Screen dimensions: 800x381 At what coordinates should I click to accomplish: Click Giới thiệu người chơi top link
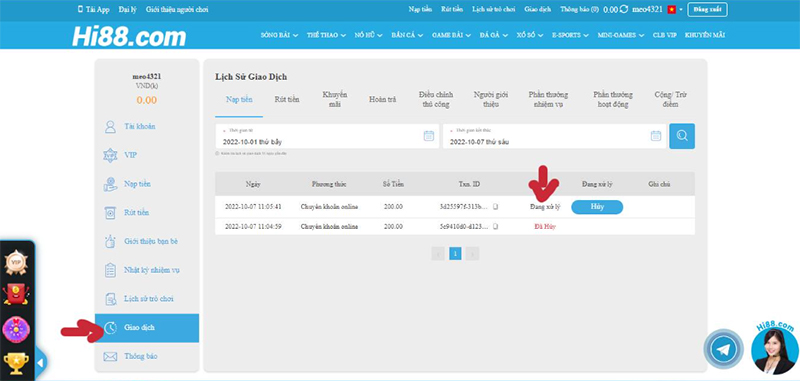[x=177, y=9]
